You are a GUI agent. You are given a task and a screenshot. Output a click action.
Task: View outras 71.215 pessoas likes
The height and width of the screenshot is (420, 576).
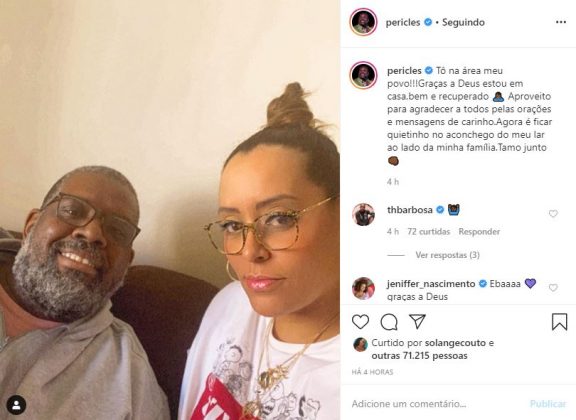coord(419,356)
